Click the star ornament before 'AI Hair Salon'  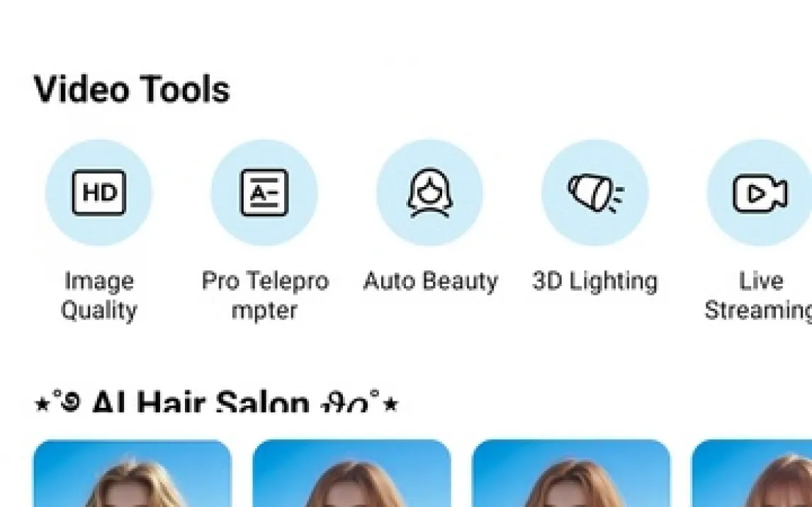point(41,404)
